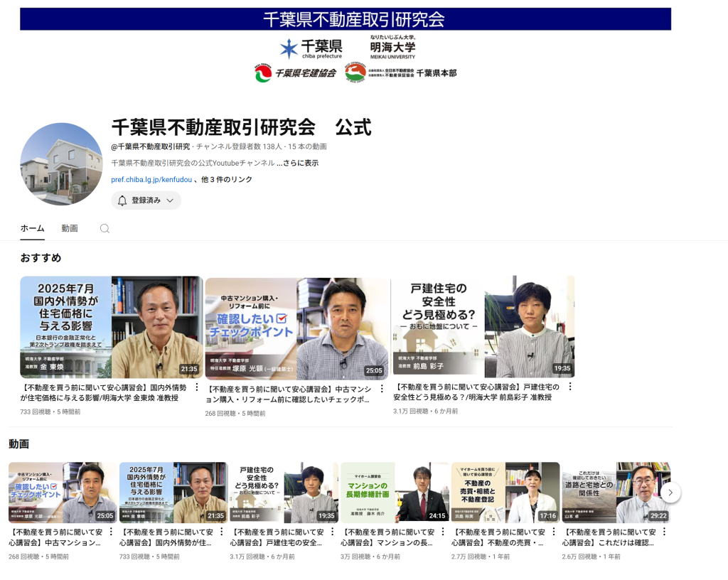Viewport: 728px width, 580px height.
Task: Play 動画 row 2025年7月 国内外情勢 thumbnail 21:35
Action: coord(173,493)
